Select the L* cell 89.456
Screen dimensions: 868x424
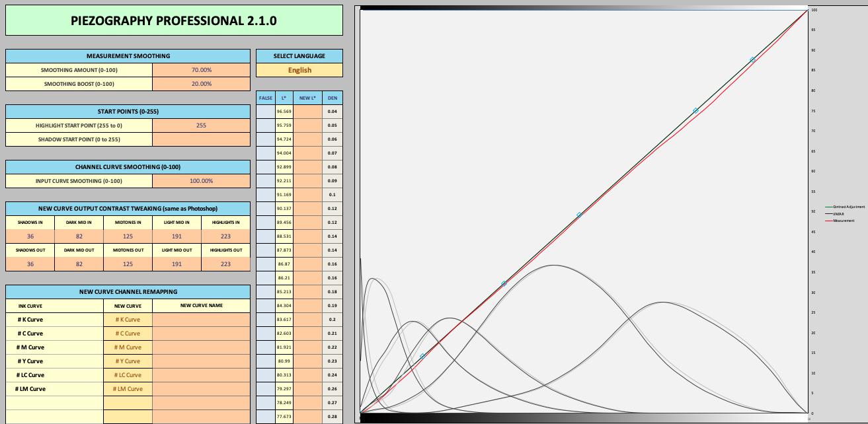click(x=284, y=223)
